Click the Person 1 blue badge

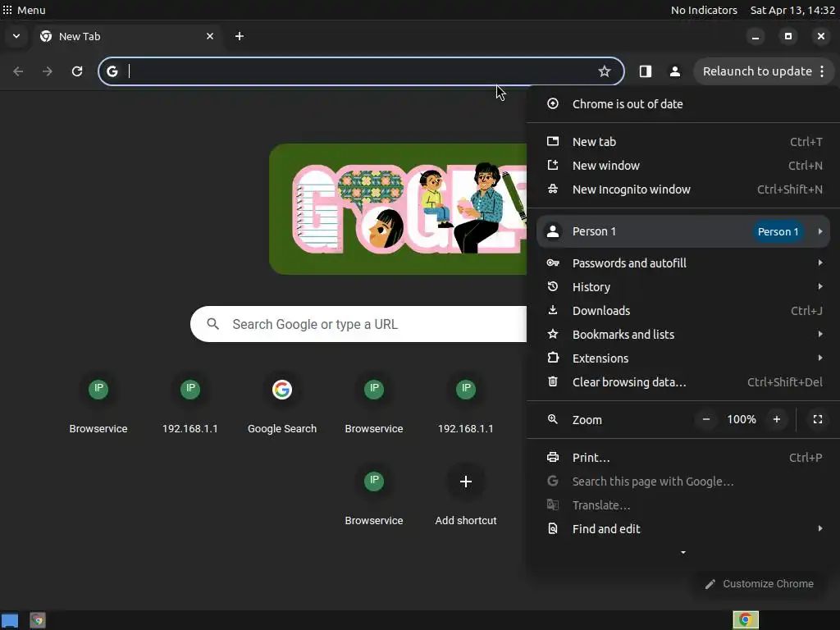coord(778,231)
